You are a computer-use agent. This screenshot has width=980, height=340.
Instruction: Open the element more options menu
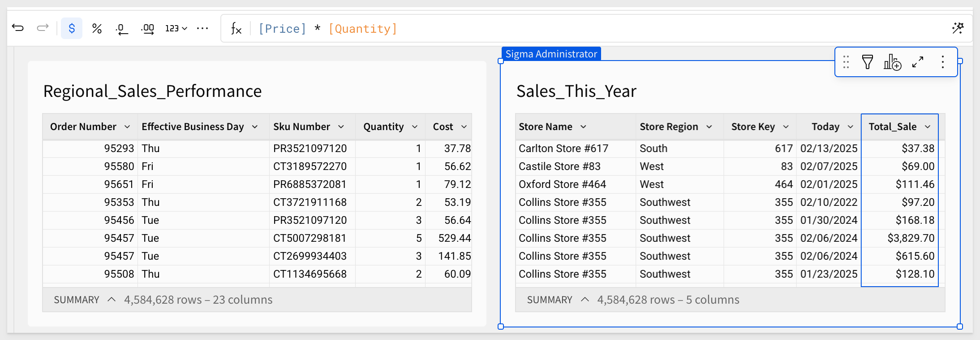[943, 62]
